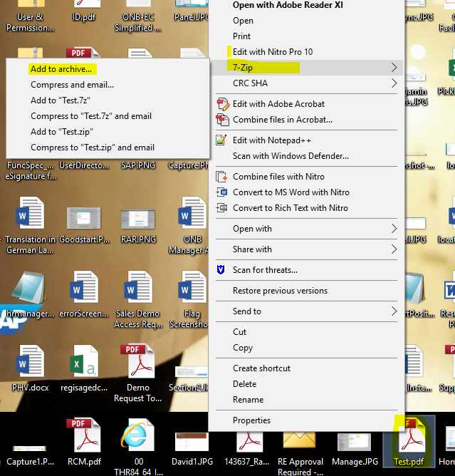Expand the 7-Zip submenu arrow

click(394, 68)
